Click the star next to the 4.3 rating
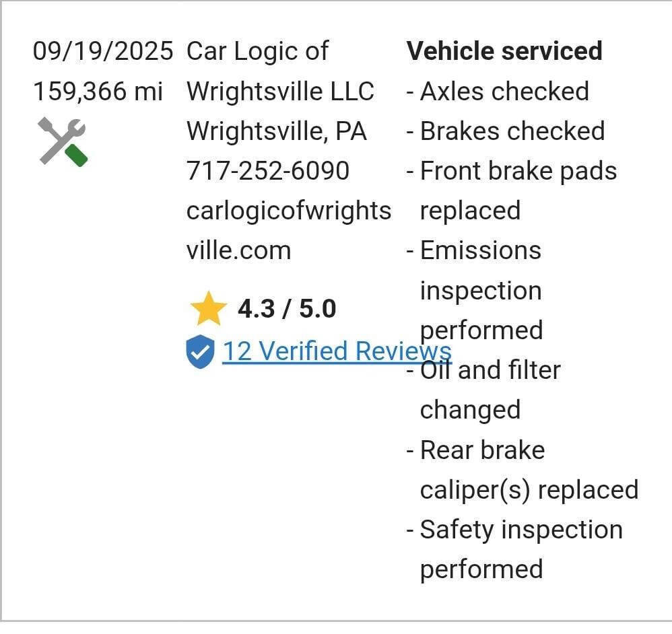The height and width of the screenshot is (634, 672). [209, 307]
